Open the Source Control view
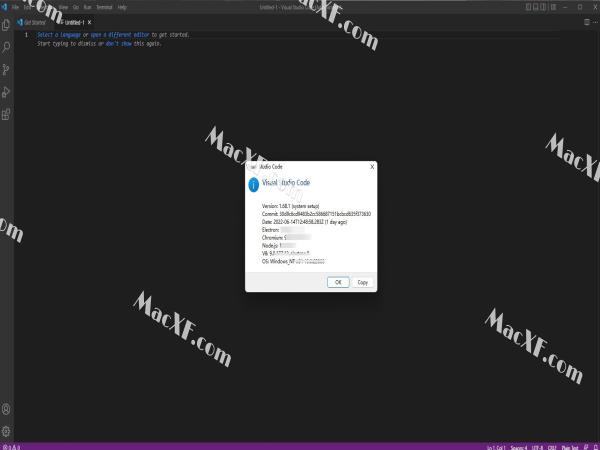600x450 pixels. tap(6, 70)
